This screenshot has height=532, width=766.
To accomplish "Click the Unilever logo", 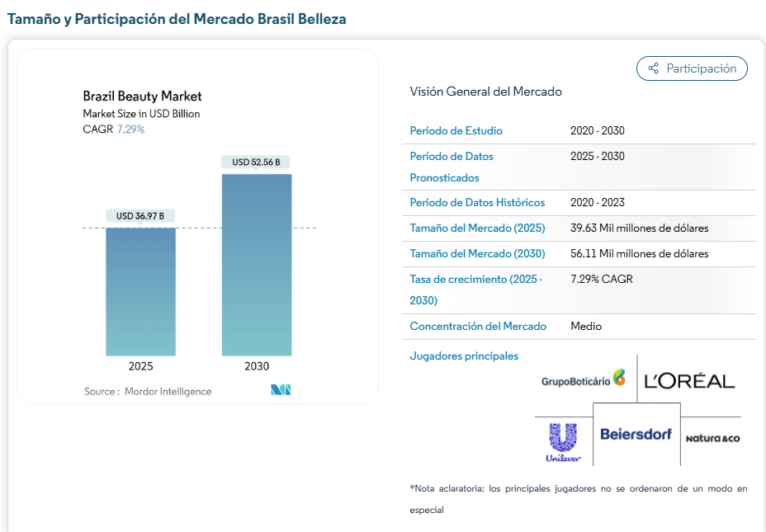I will [x=563, y=441].
